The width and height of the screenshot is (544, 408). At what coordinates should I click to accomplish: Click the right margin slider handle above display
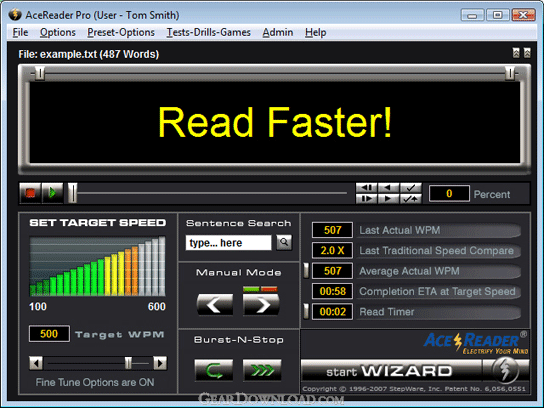(x=510, y=73)
